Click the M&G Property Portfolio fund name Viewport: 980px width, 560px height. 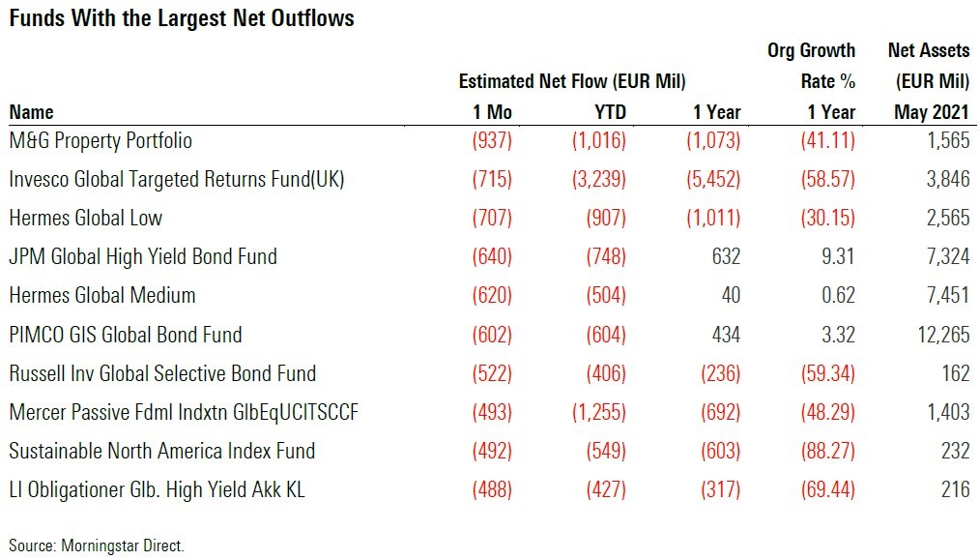101,141
